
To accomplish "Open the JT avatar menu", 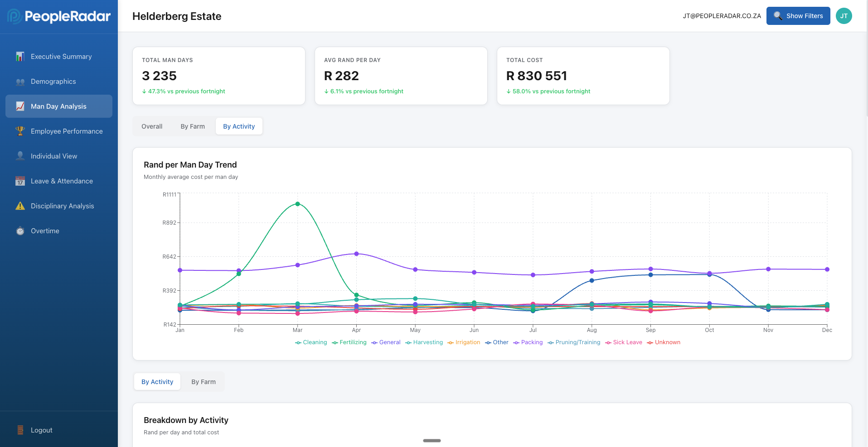I will 844,16.
